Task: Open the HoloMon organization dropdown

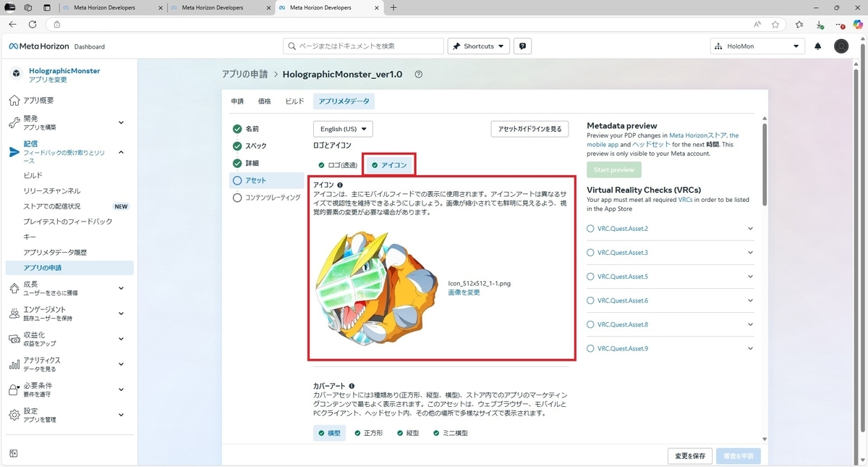Action: (757, 46)
